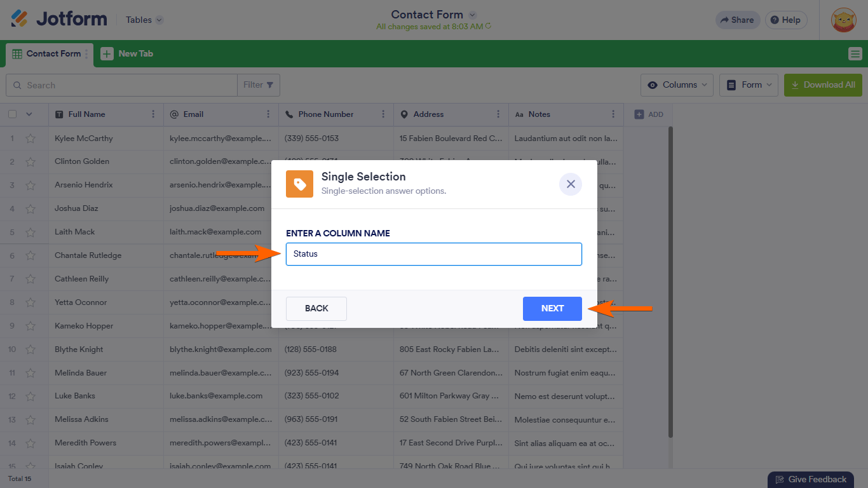Star the Blythe Knight row
The height and width of the screenshot is (488, 868).
pyautogui.click(x=31, y=349)
